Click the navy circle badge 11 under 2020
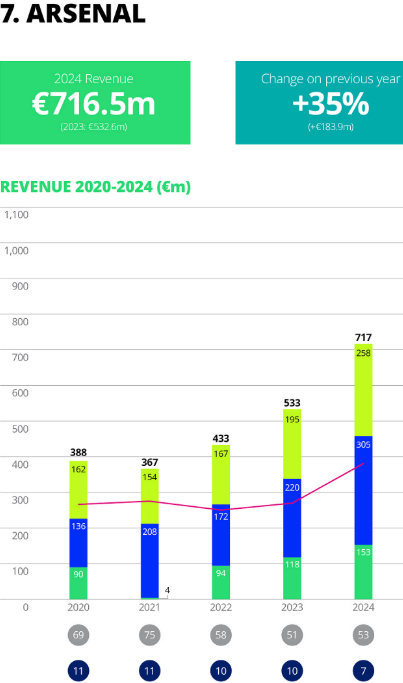The image size is (403, 683). point(78,671)
